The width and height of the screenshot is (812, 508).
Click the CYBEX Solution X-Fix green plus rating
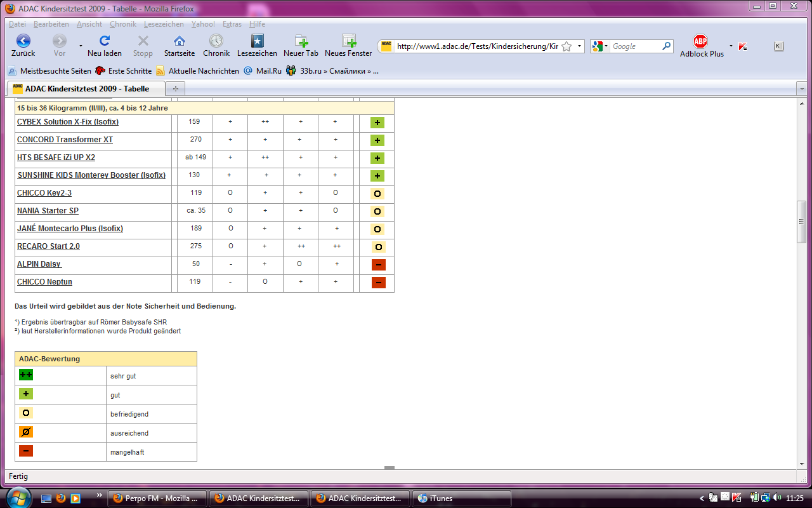(378, 123)
